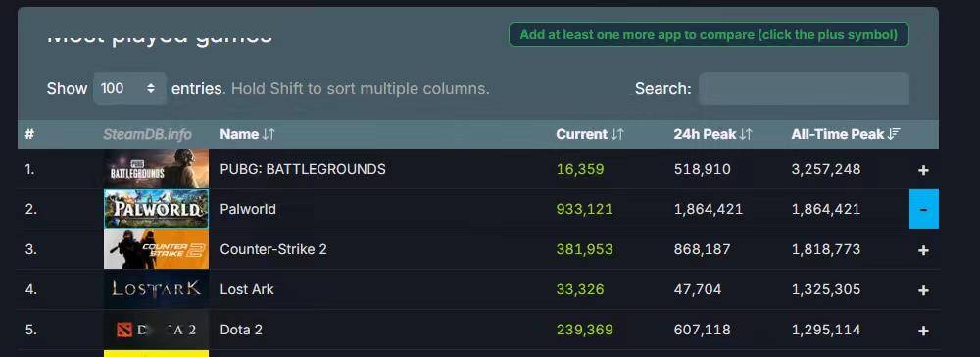The width and height of the screenshot is (980, 357).
Task: Add Dota 2 to compare via plus icon
Action: click(x=923, y=331)
